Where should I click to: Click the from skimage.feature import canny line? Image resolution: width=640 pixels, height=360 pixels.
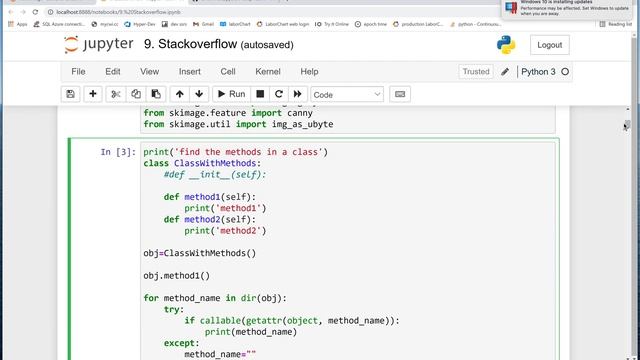[x=228, y=113]
